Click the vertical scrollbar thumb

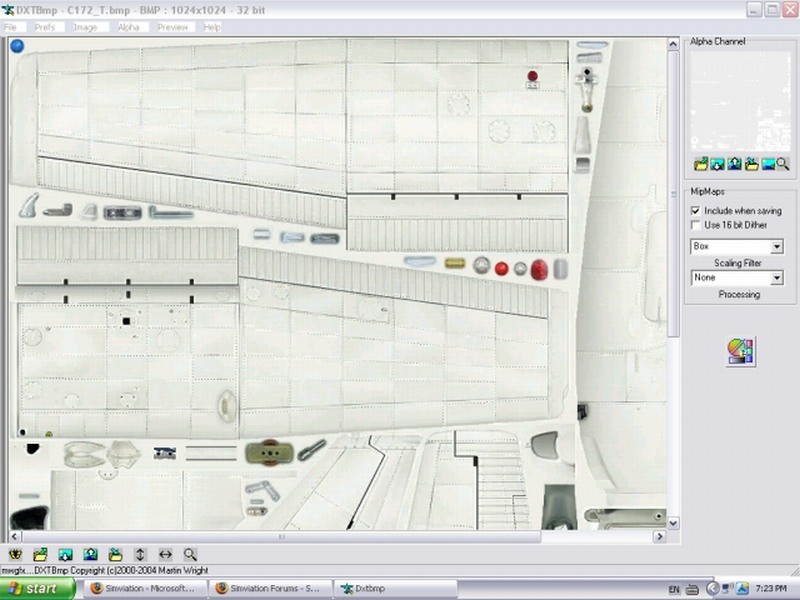tap(673, 194)
